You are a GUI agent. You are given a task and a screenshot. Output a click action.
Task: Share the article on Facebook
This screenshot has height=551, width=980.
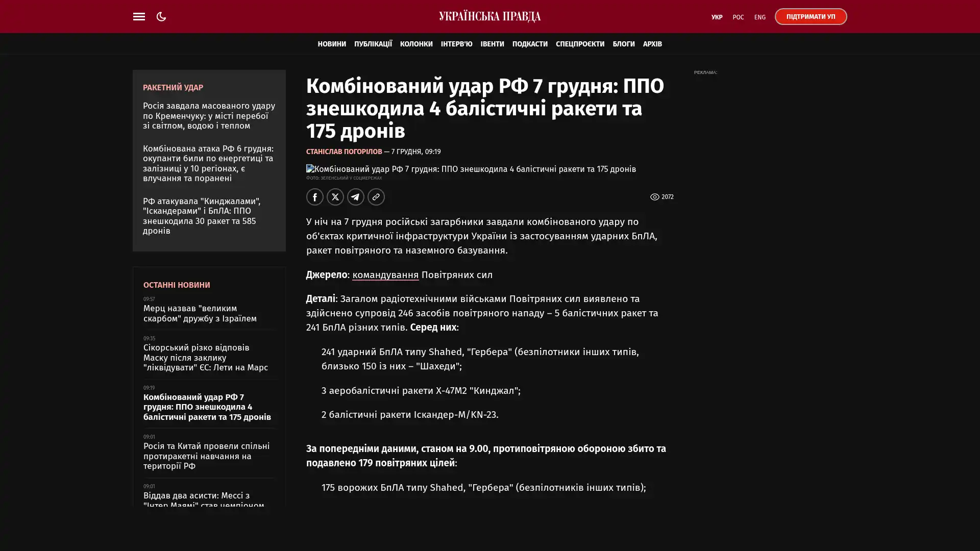[x=314, y=197]
